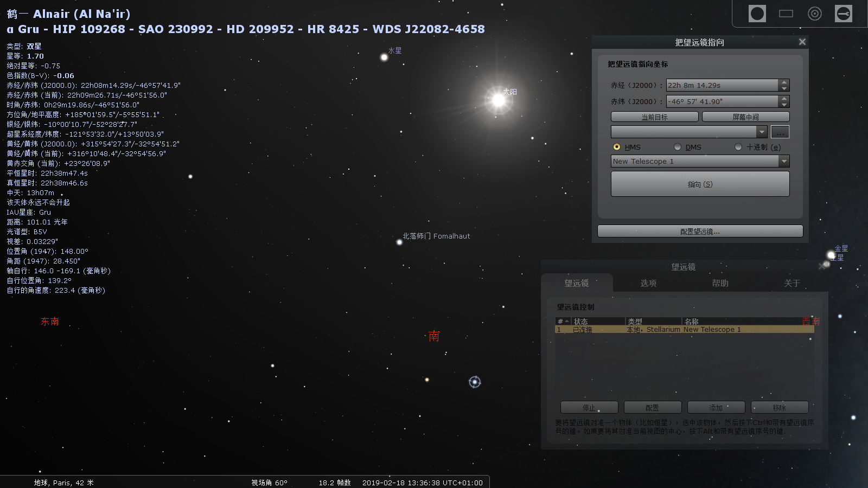Increase the 赤纬 (J2000) value with up arrow
Viewport: 868px width, 488px height.
784,99
